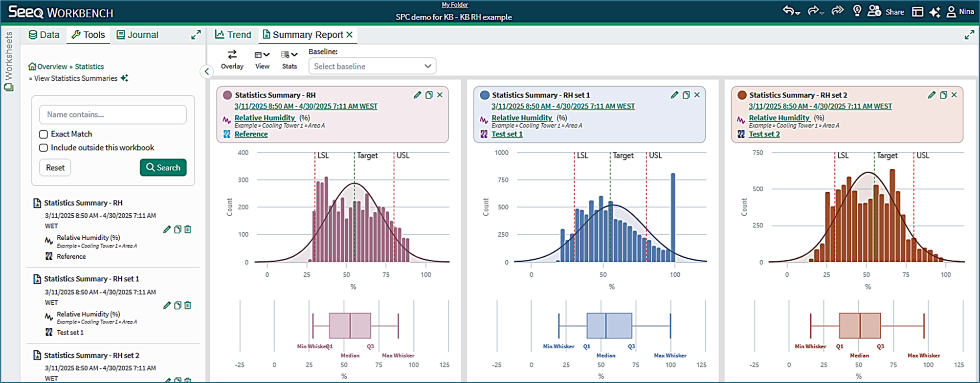Remove the Statistics Summary - RH report card

click(x=440, y=95)
